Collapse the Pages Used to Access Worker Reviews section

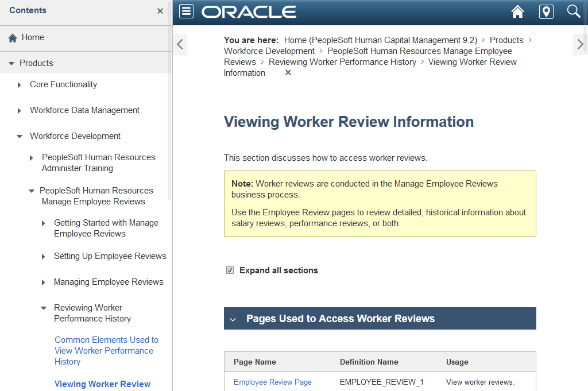tap(233, 319)
